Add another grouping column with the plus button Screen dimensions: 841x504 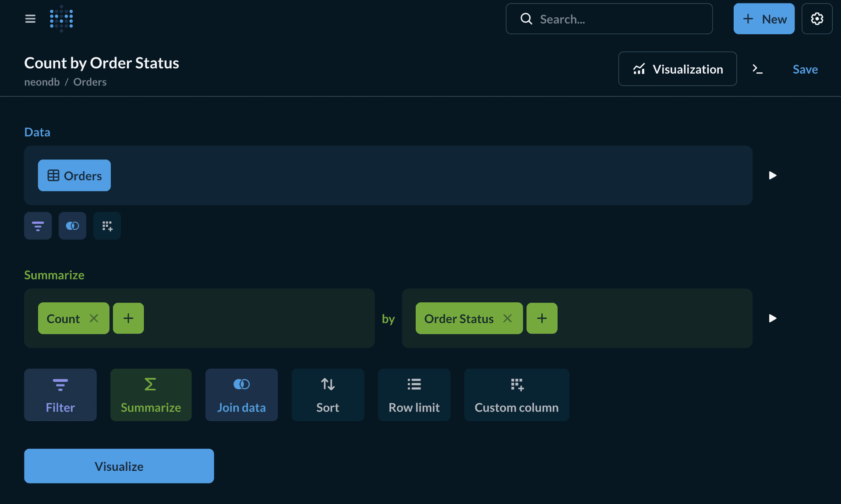541,318
